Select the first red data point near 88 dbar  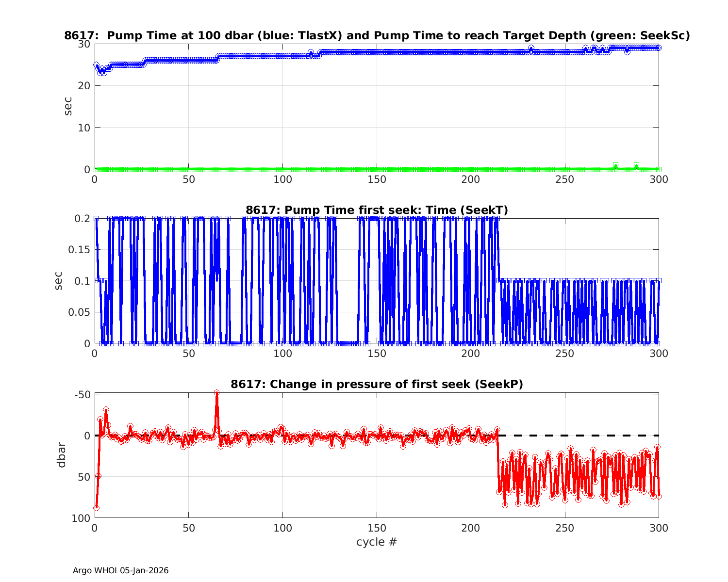[96, 508]
